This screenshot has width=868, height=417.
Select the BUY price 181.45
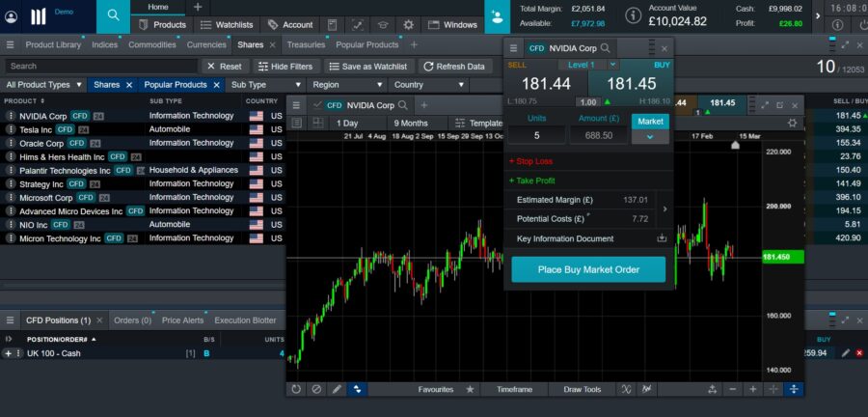pyautogui.click(x=631, y=84)
